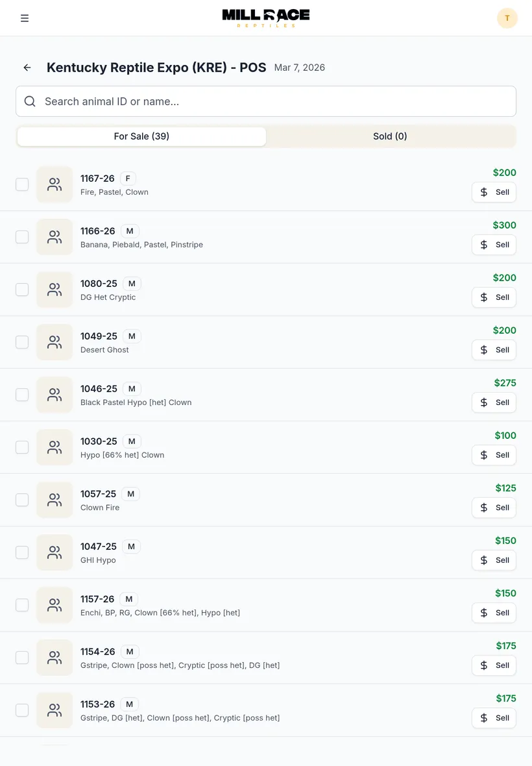Click the Mill Race Reptiles logo
Viewport: 532px width, 766px height.
(266, 18)
